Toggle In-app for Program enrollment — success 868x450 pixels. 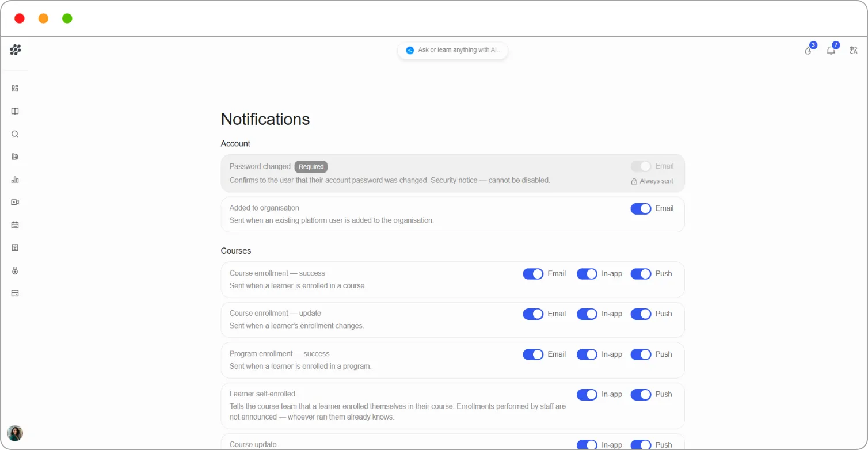coord(587,354)
